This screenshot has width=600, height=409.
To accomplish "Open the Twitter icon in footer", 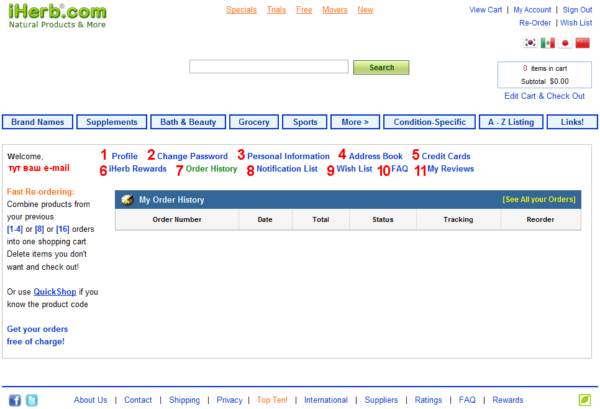I will coord(32,400).
